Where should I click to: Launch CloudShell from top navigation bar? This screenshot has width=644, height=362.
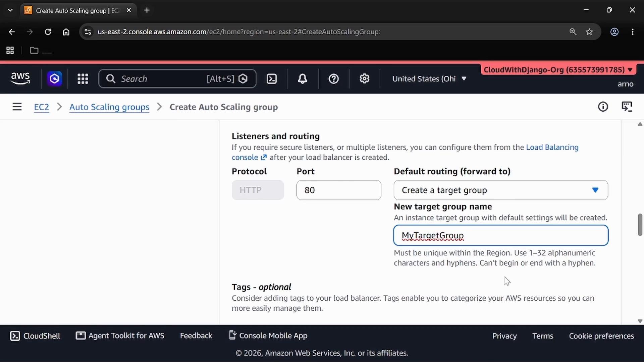271,79
